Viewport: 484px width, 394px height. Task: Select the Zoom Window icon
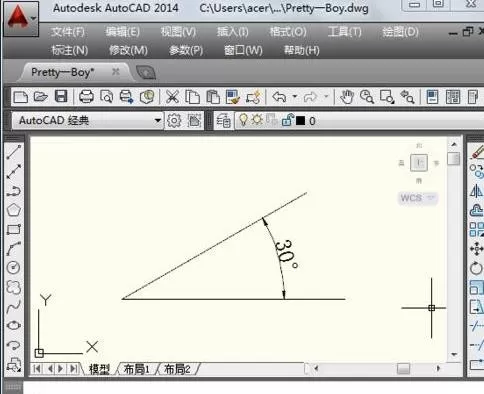(x=387, y=97)
